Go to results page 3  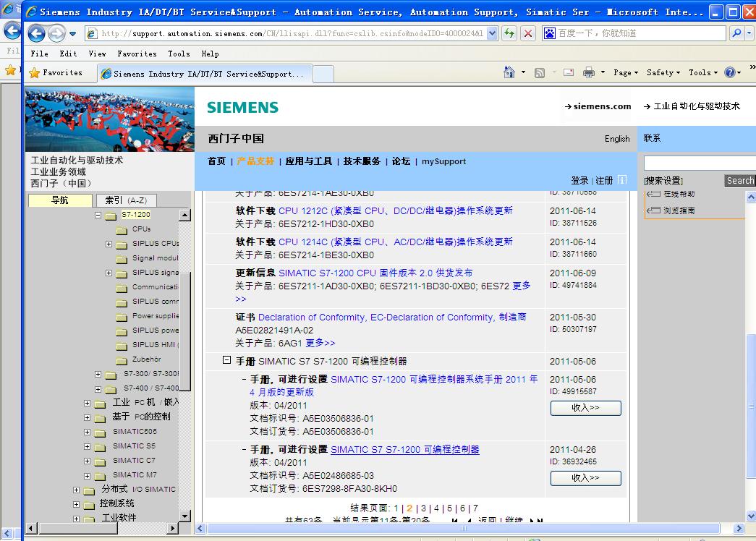click(x=423, y=508)
